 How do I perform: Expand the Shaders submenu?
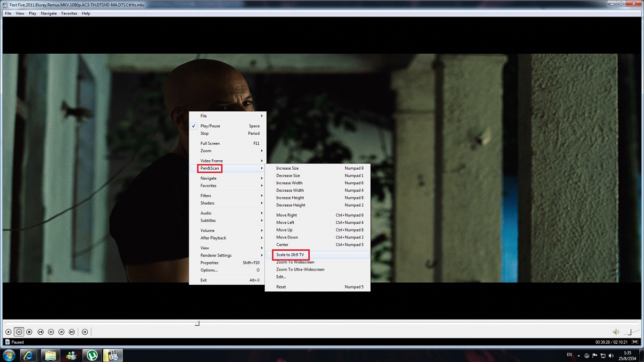[228, 203]
